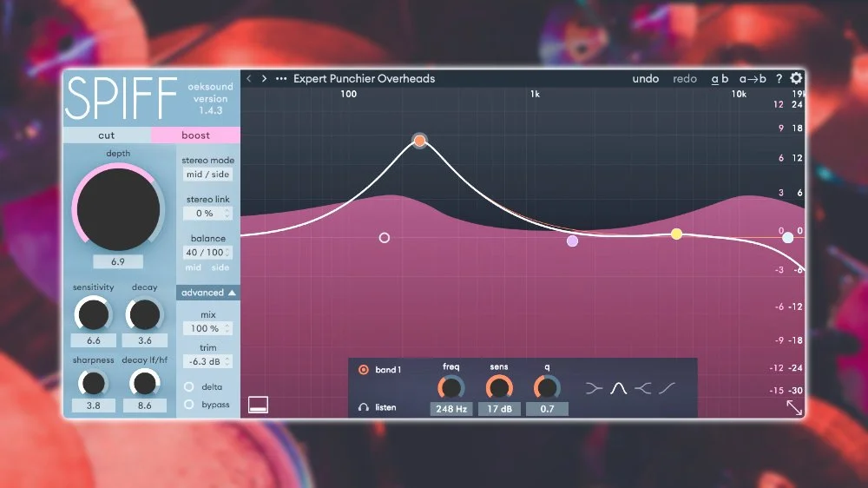This screenshot has height=488, width=868.
Task: Select high shelf filter shape icon
Action: click(x=642, y=388)
